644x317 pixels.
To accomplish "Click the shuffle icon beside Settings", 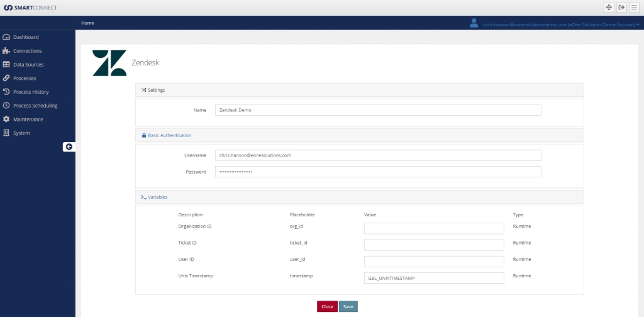I will click(144, 90).
